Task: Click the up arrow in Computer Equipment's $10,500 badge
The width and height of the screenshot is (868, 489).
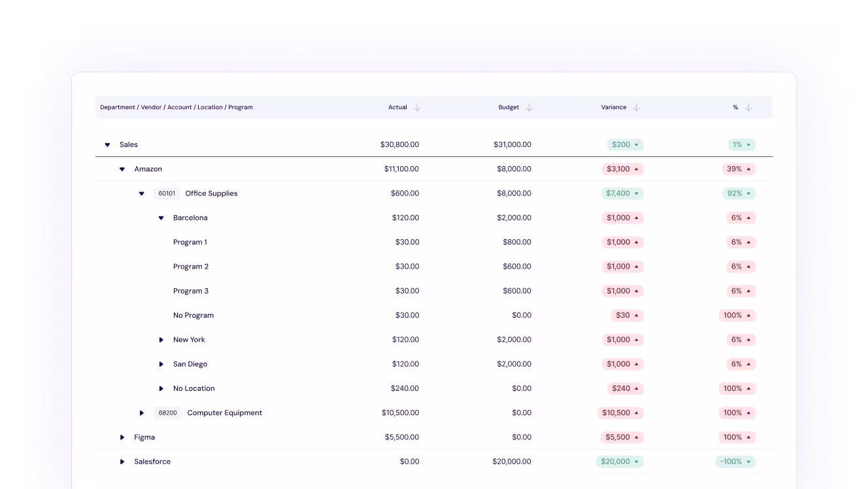Action: pyautogui.click(x=637, y=413)
